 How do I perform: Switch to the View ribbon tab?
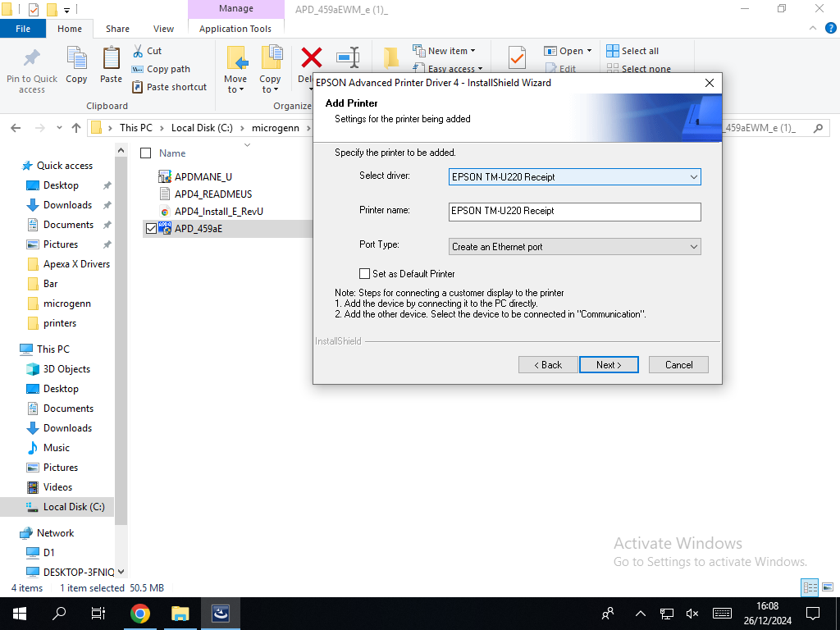coord(163,29)
